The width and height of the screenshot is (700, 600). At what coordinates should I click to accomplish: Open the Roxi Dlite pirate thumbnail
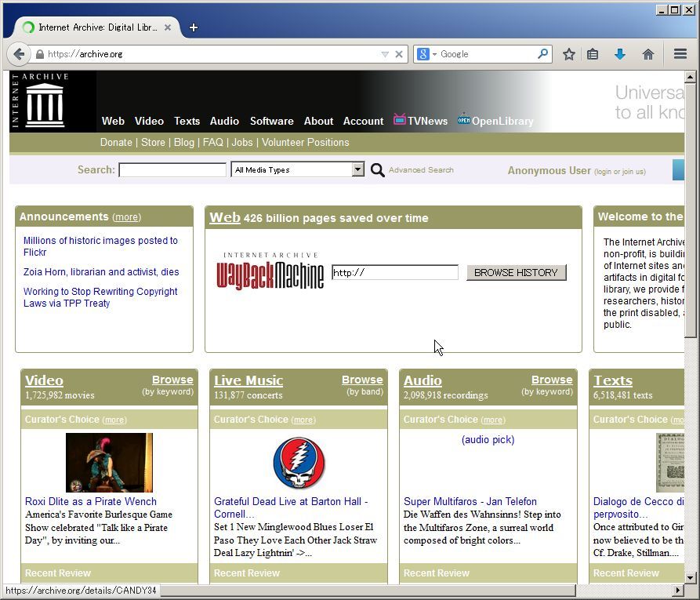109,463
